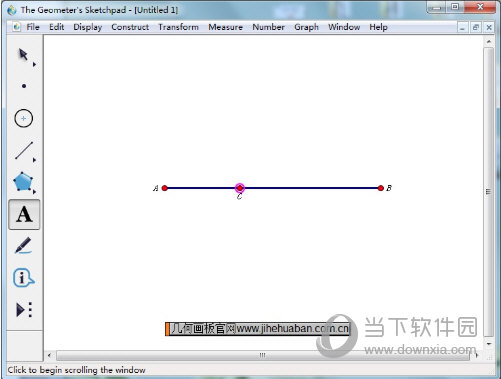Open the Edit menu
The width and height of the screenshot is (501, 379).
[x=56, y=27]
